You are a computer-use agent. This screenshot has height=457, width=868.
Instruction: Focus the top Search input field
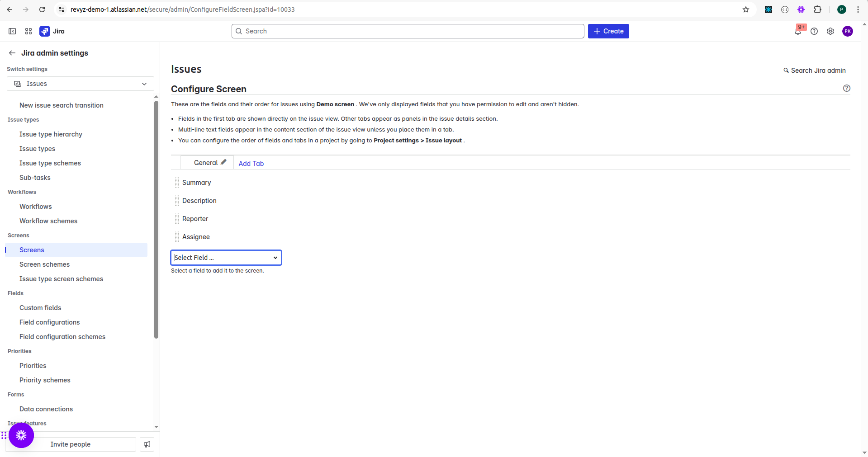408,31
